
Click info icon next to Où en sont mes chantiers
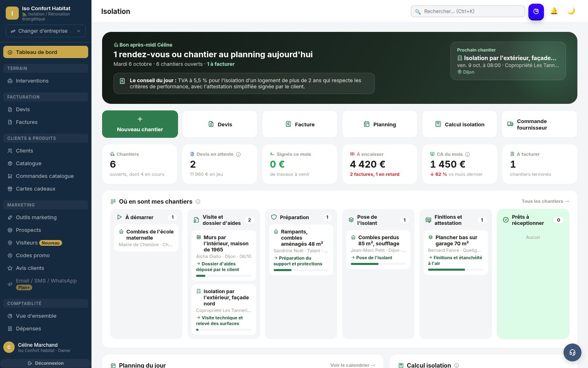click(x=198, y=202)
